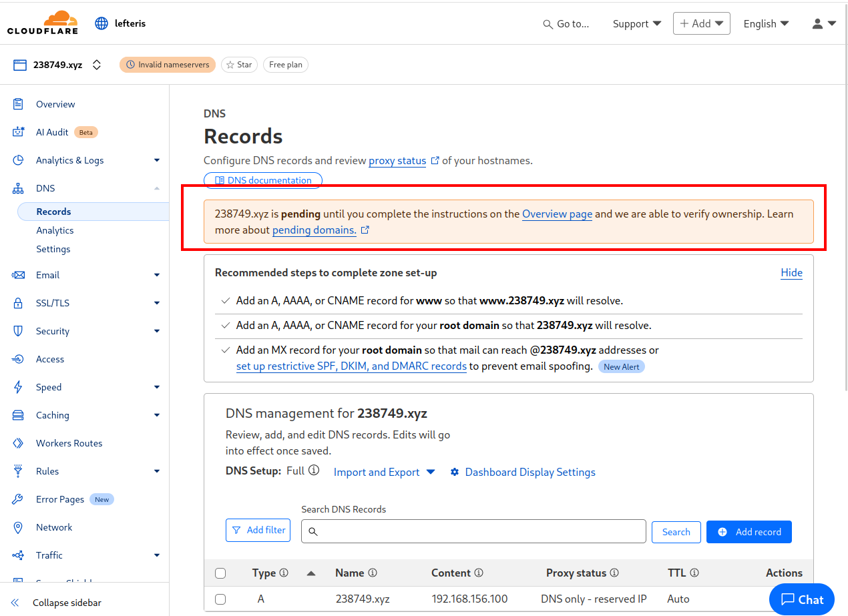Go to Overview in sidebar

55,104
